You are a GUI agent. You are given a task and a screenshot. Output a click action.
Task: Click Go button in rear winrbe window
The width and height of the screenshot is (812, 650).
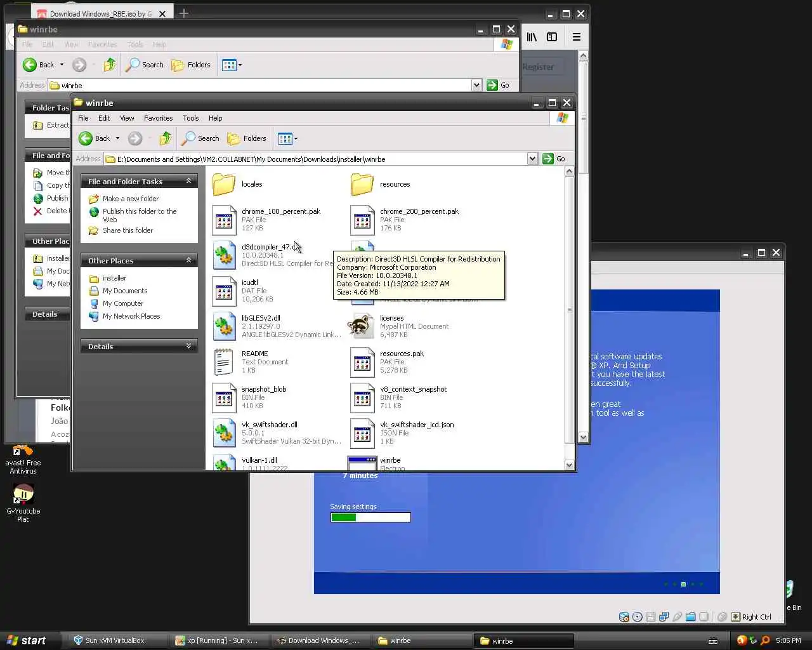(x=498, y=85)
